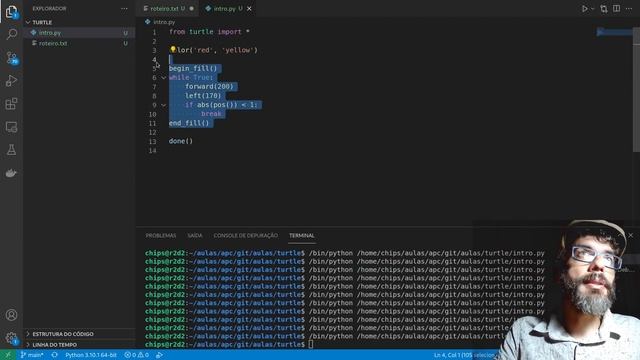Select Python 3.10.1 64-bit interpreter
Screen dimensions: 640x360
point(91,355)
